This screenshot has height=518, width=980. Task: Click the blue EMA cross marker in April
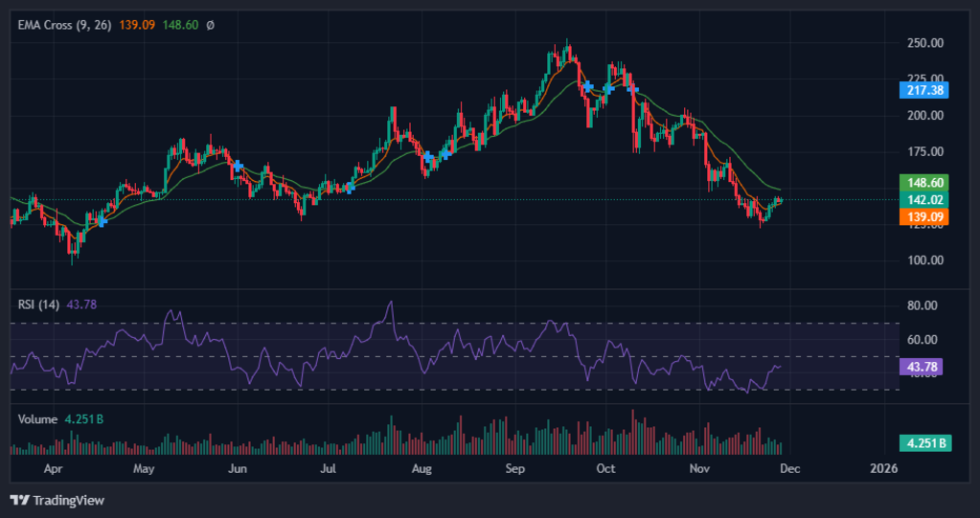click(x=102, y=221)
